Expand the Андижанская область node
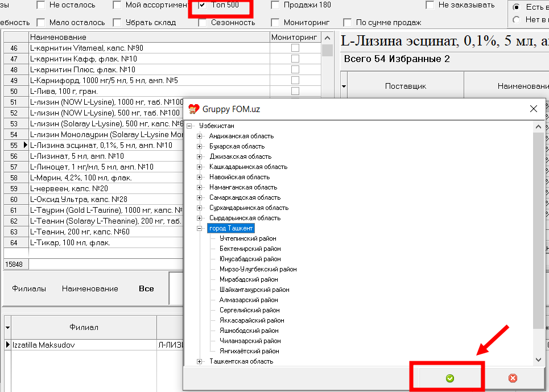This screenshot has width=549, height=392. [x=199, y=136]
